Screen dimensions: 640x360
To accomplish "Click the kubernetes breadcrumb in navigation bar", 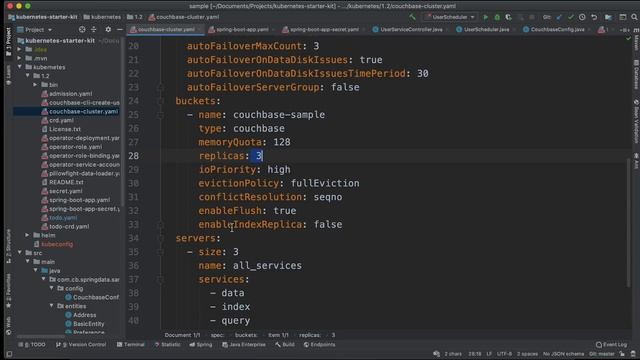I will tap(102, 17).
